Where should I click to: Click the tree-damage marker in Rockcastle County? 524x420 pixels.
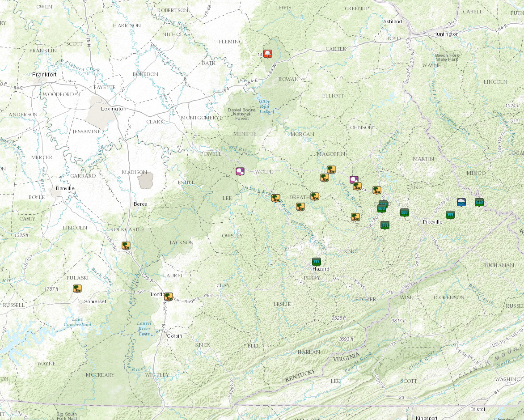coord(126,246)
